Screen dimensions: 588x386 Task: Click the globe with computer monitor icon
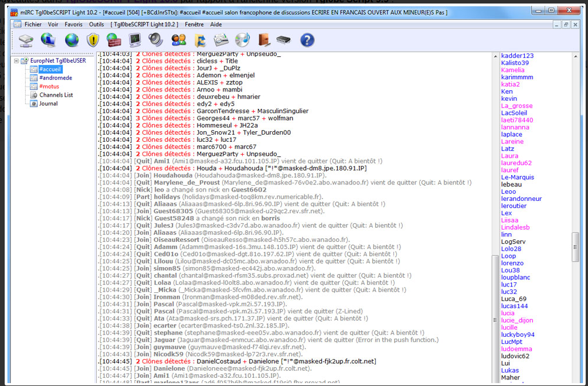[x=48, y=40]
